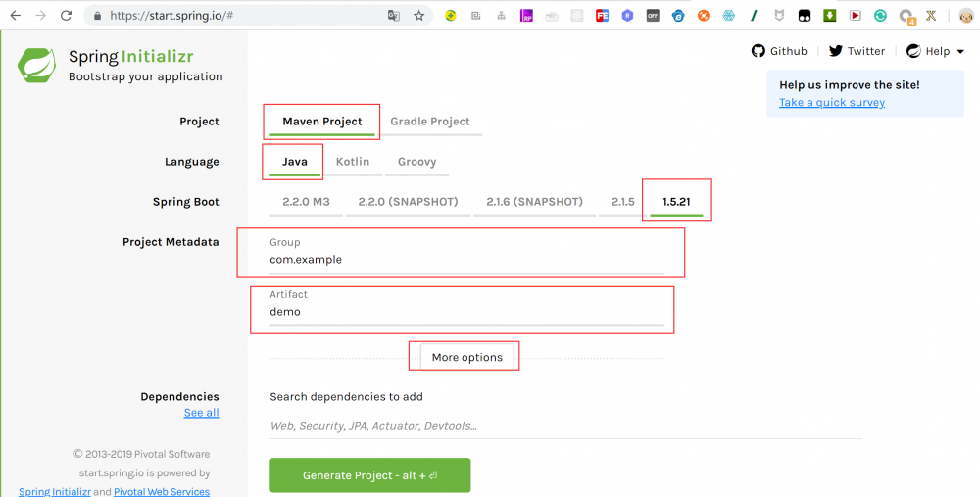Select Spring Boot 2.2.0 (SNAPSHOT)
This screenshot has height=497, width=980.
[x=408, y=202]
